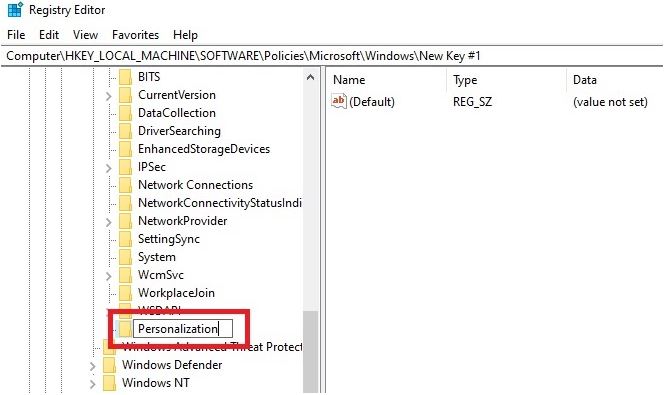Select the WorkplaceJoin key

(x=176, y=293)
